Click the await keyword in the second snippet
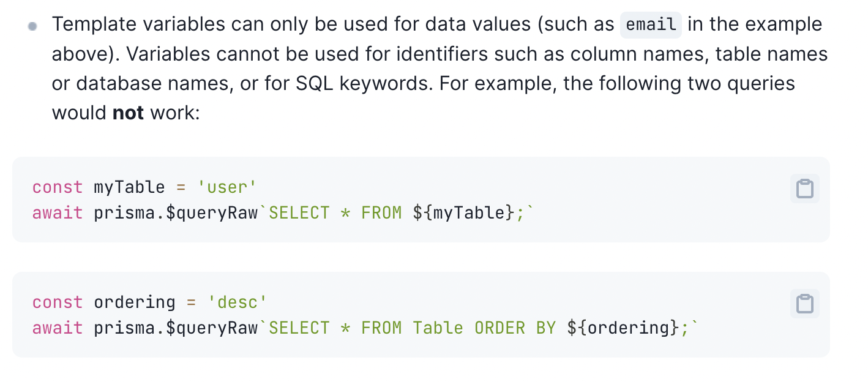Image resolution: width=868 pixels, height=382 pixels. click(x=57, y=328)
